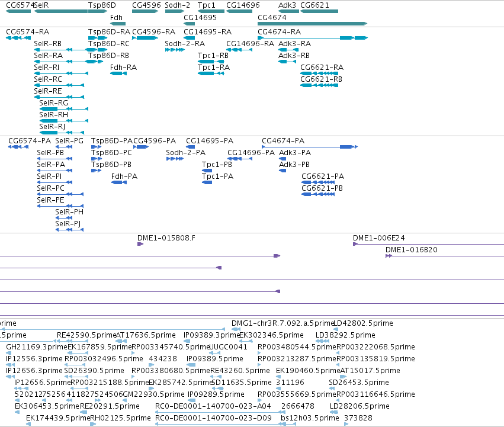The height and width of the screenshot is (427, 504).
Task: Select the SelR-RJ transcript label
Action: (52, 127)
